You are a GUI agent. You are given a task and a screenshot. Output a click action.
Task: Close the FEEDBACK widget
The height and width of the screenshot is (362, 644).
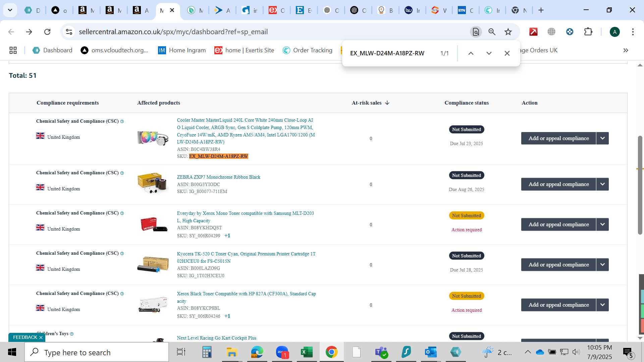(x=41, y=338)
